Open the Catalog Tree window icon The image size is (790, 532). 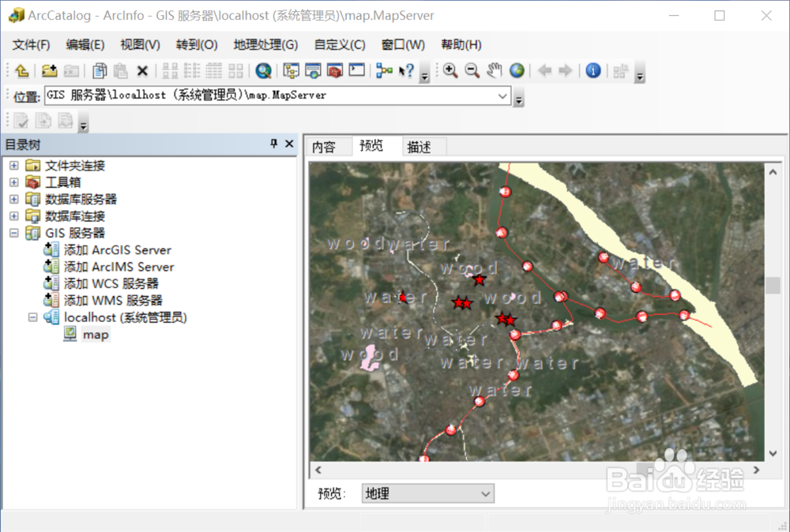(291, 71)
